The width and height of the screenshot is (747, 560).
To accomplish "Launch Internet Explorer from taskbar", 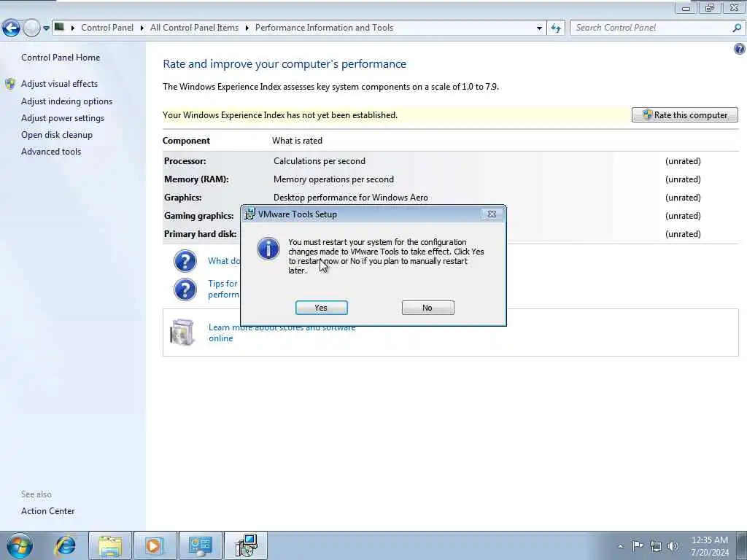I will pos(65,545).
